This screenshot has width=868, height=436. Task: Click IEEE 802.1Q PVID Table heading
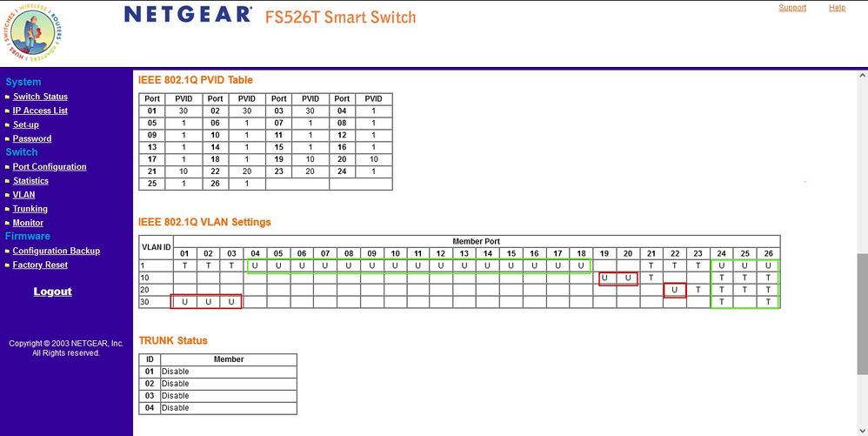[196, 80]
